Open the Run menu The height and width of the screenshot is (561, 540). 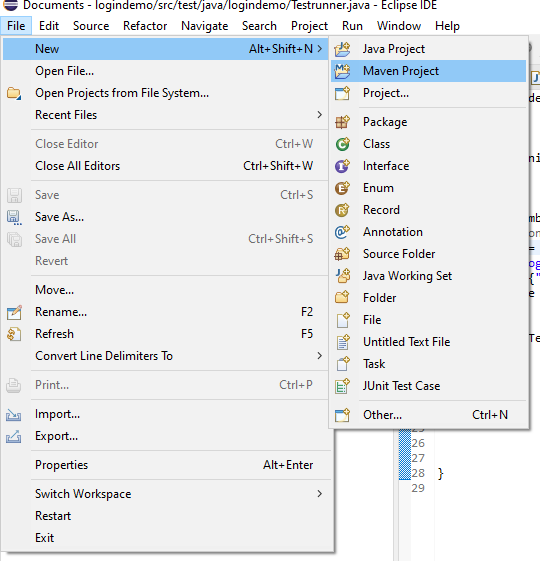click(x=352, y=26)
